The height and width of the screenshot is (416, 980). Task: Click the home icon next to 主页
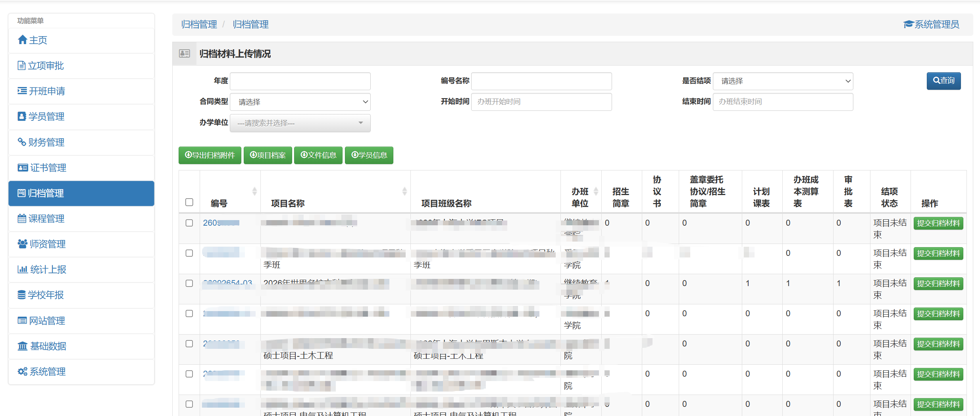(x=22, y=40)
